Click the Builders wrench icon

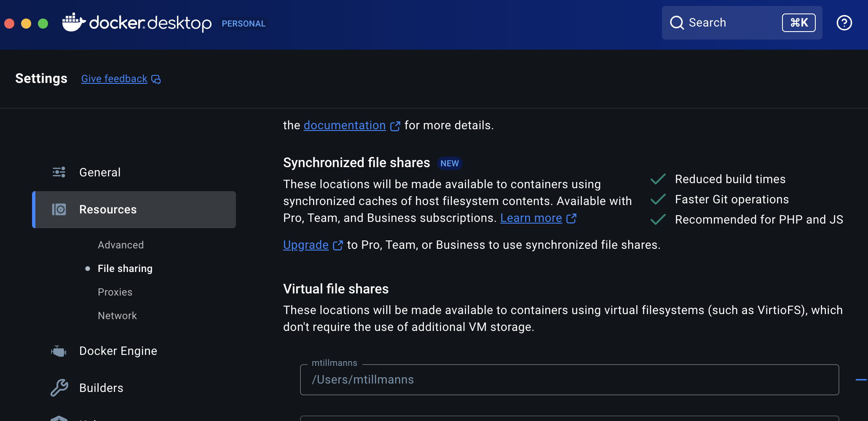pyautogui.click(x=59, y=388)
